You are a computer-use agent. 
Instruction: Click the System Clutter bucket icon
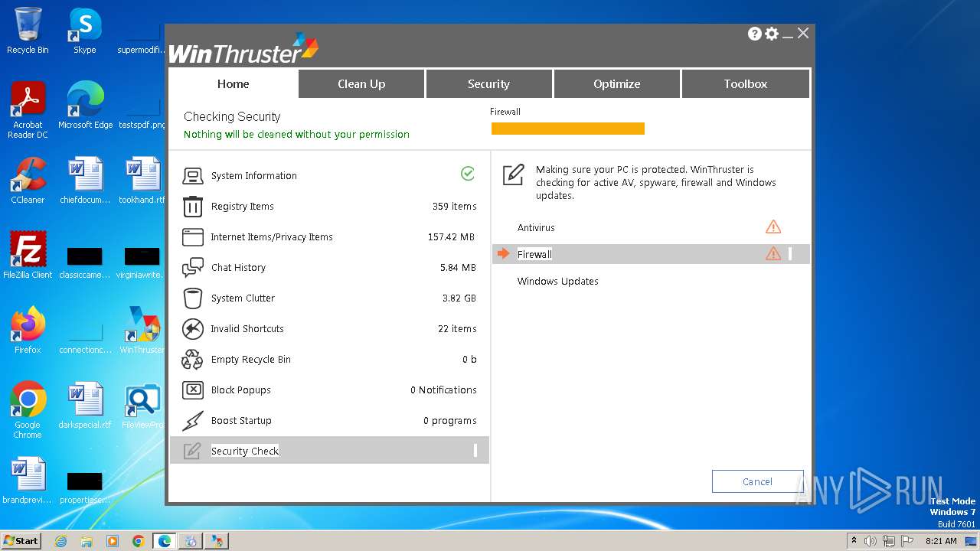tap(192, 298)
